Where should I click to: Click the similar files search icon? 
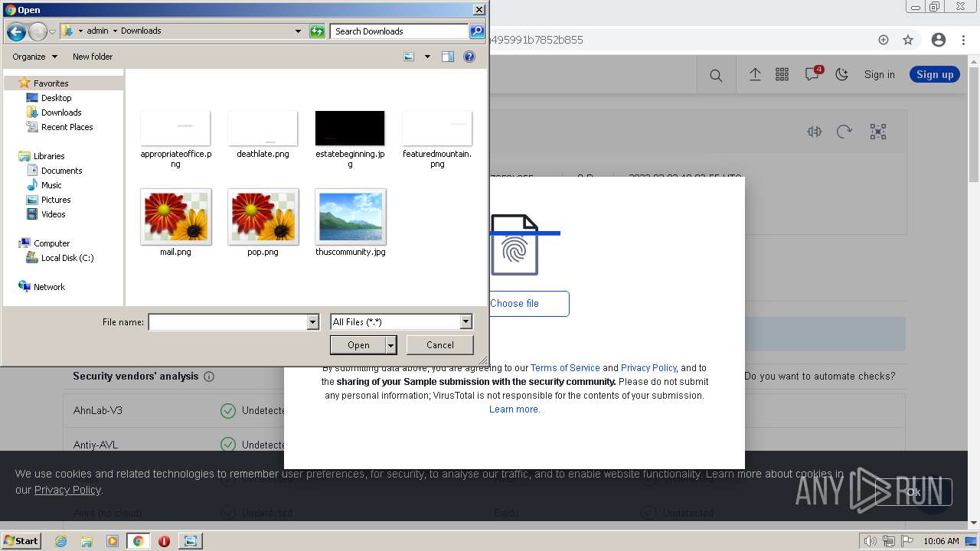coord(815,132)
